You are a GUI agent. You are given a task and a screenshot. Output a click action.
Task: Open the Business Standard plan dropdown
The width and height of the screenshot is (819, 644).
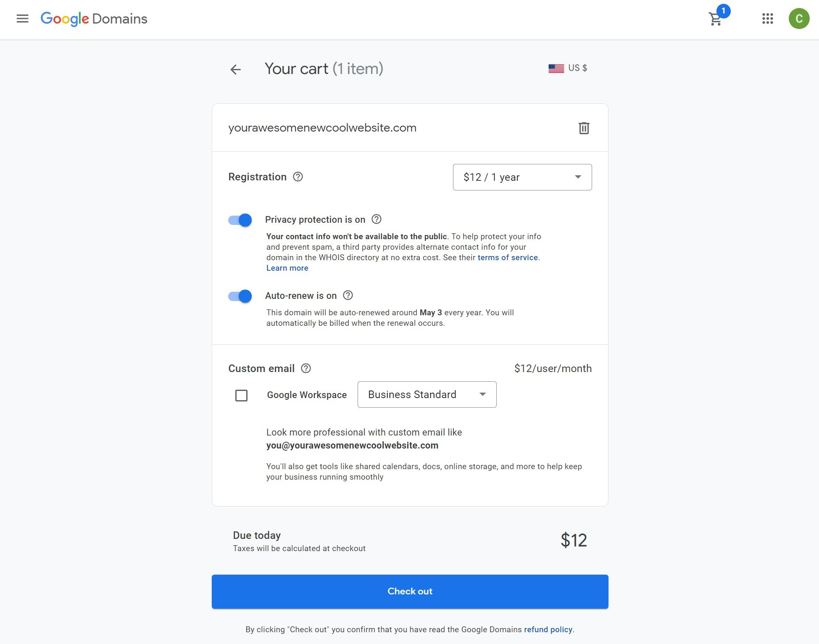tap(427, 394)
